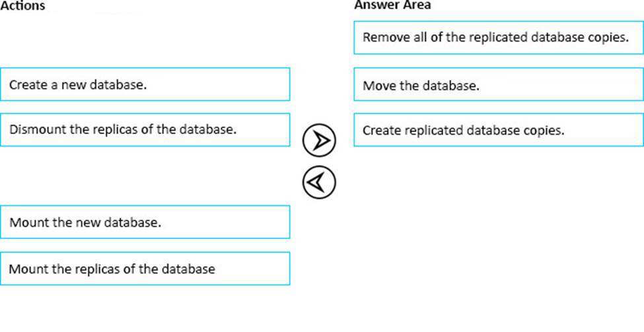This screenshot has width=644, height=332.
Task: Choose the second answer box about moving database
Action: (x=498, y=84)
